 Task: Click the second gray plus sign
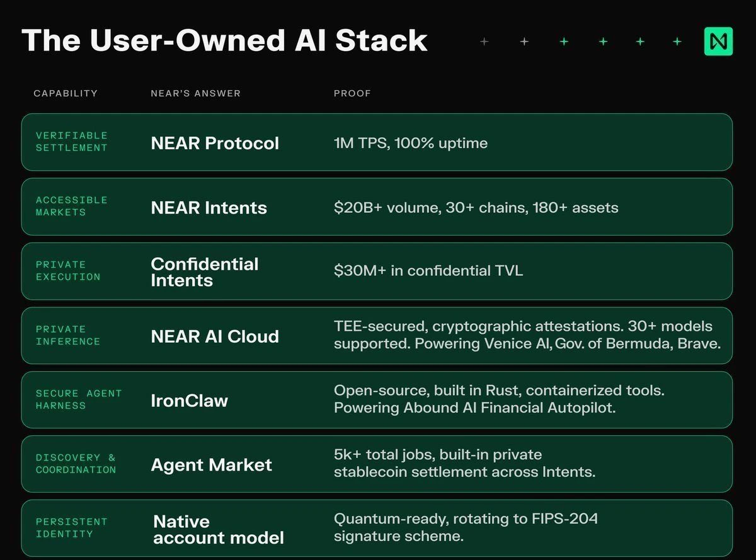click(524, 42)
